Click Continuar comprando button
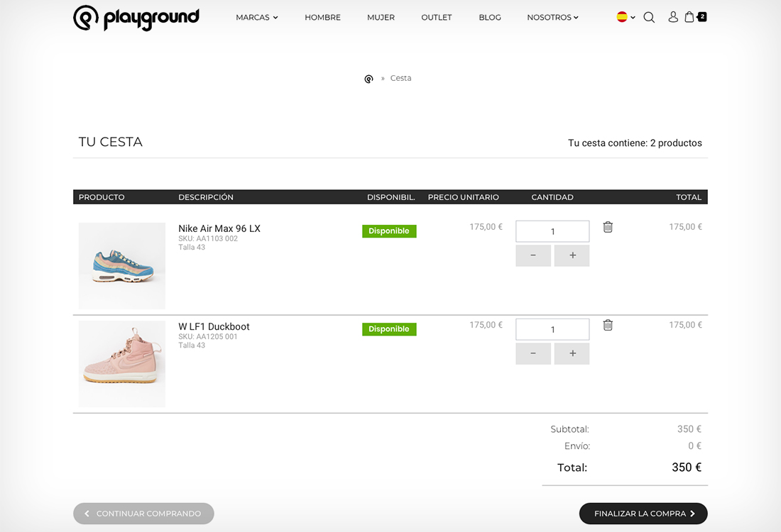This screenshot has width=781, height=532. tap(143, 514)
